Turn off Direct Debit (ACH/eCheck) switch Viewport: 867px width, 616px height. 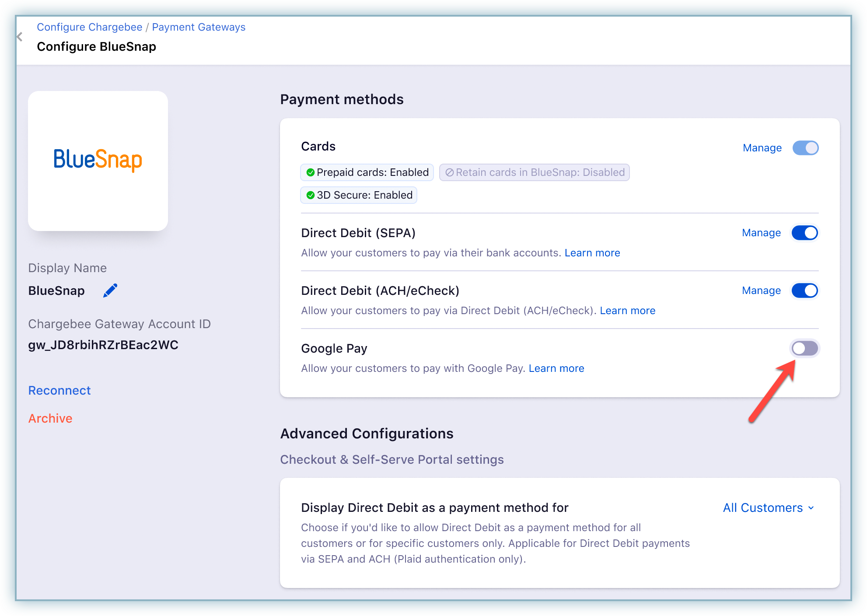click(x=804, y=290)
